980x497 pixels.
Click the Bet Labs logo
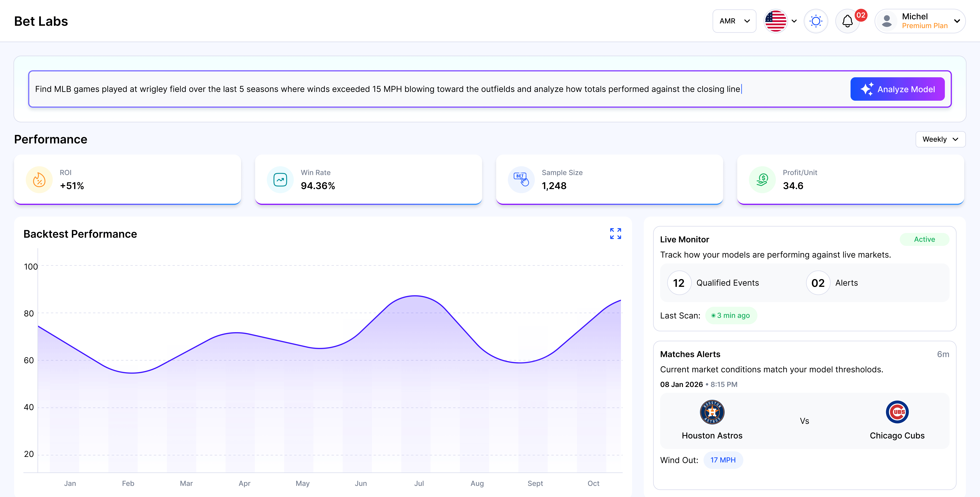point(41,21)
